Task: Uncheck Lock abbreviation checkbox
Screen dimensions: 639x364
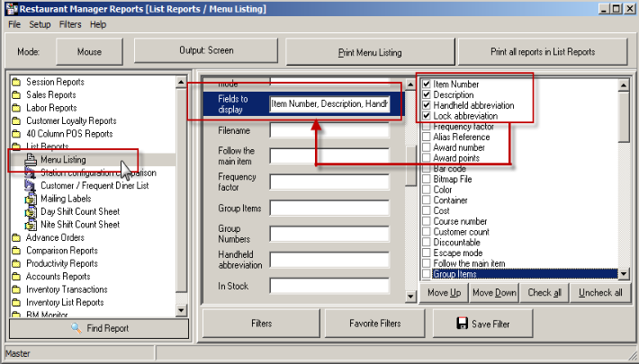Action: (x=427, y=116)
